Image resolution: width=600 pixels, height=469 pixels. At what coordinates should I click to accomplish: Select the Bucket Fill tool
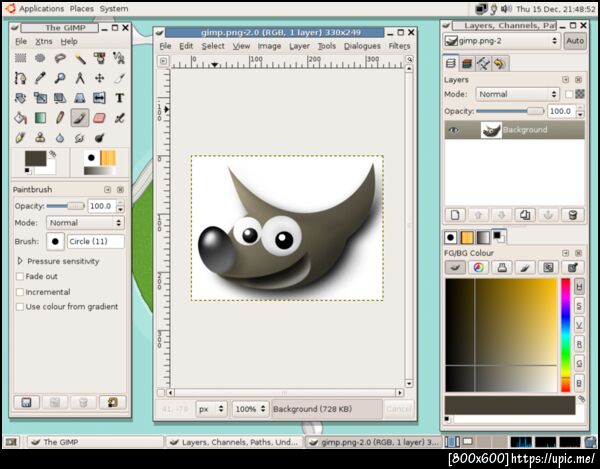tap(20, 118)
